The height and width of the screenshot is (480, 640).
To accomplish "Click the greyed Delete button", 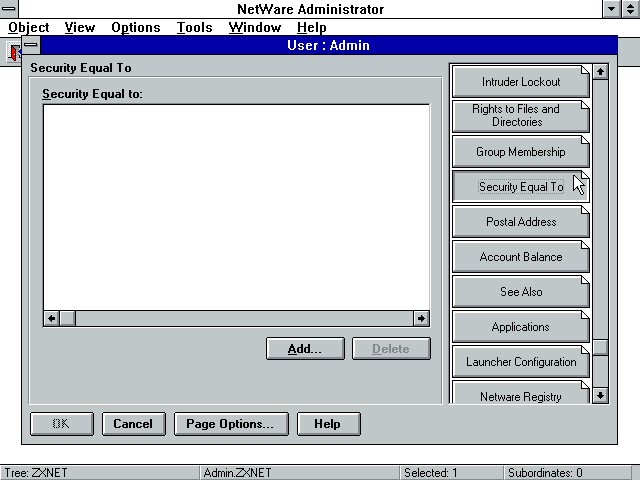I will click(391, 349).
